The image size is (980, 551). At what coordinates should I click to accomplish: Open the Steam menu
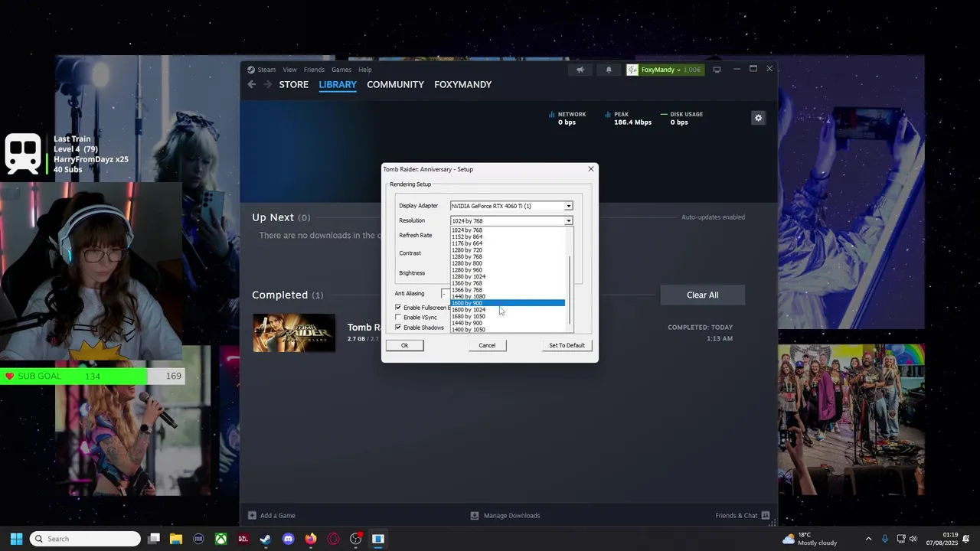pyautogui.click(x=266, y=70)
